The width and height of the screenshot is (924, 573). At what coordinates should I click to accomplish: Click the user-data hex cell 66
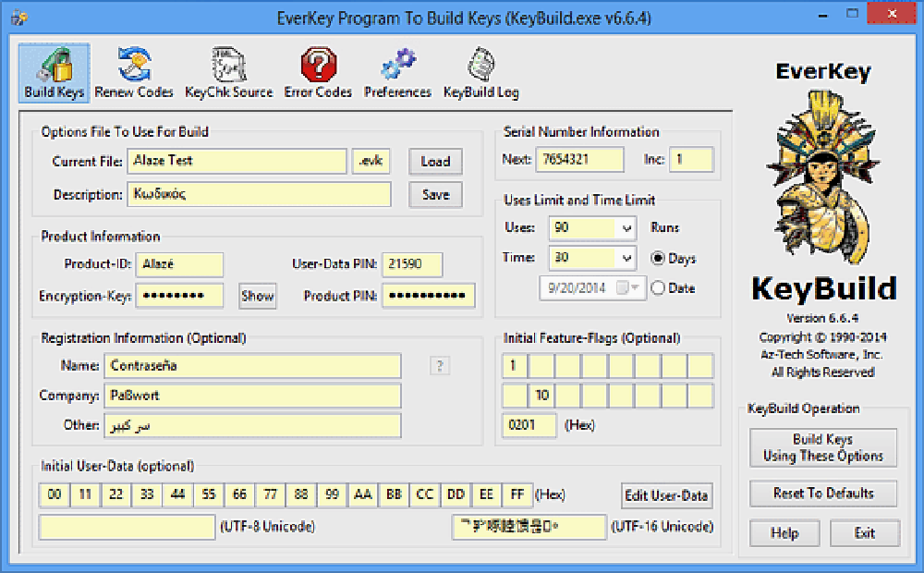[x=239, y=494]
